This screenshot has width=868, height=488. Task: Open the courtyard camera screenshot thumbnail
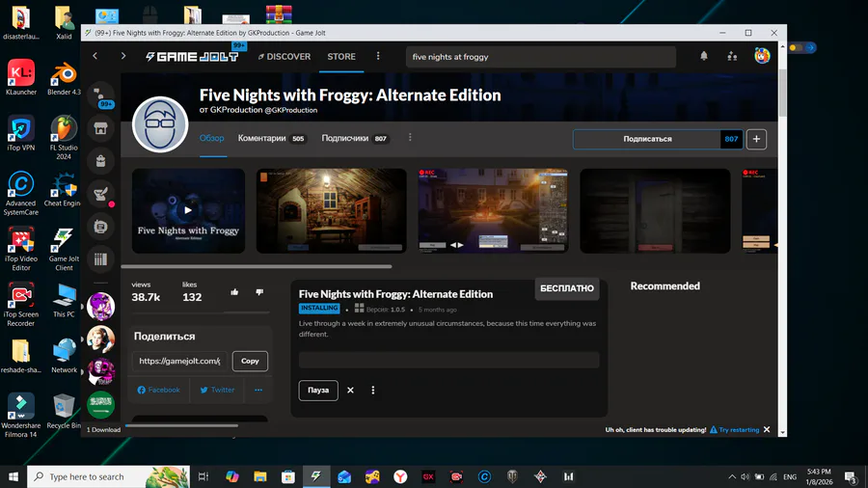click(x=493, y=211)
